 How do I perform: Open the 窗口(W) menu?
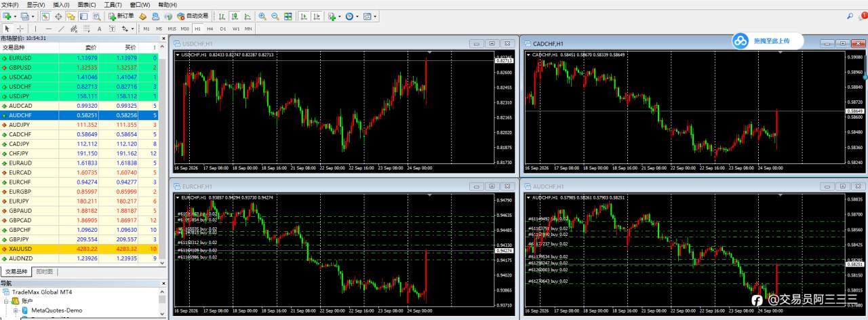pos(140,5)
